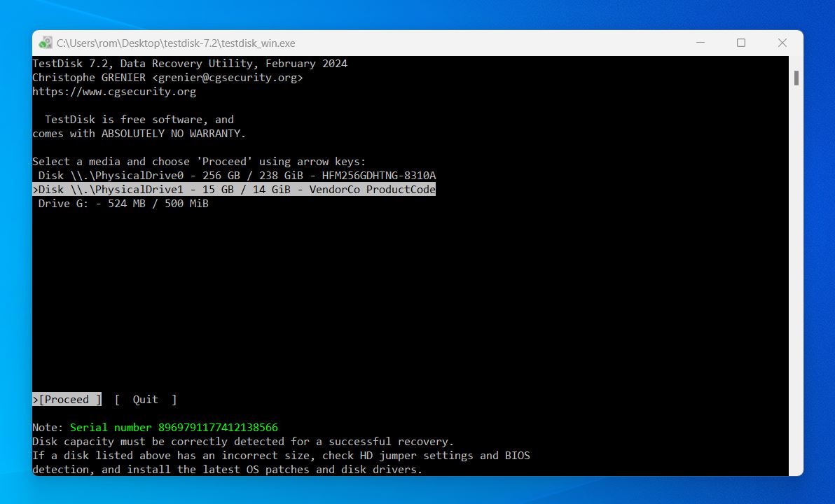835x504 pixels.
Task: Click the 'Select a media and choose' prompt
Action: pos(199,162)
